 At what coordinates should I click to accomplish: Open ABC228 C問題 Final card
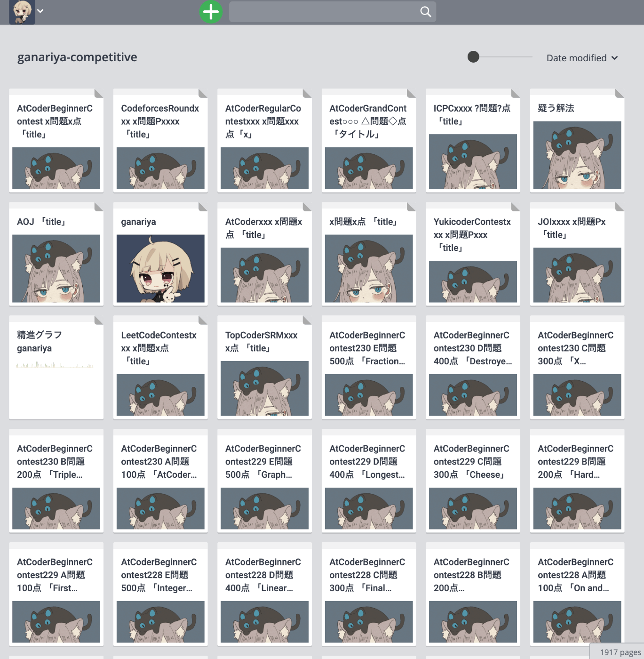(369, 595)
